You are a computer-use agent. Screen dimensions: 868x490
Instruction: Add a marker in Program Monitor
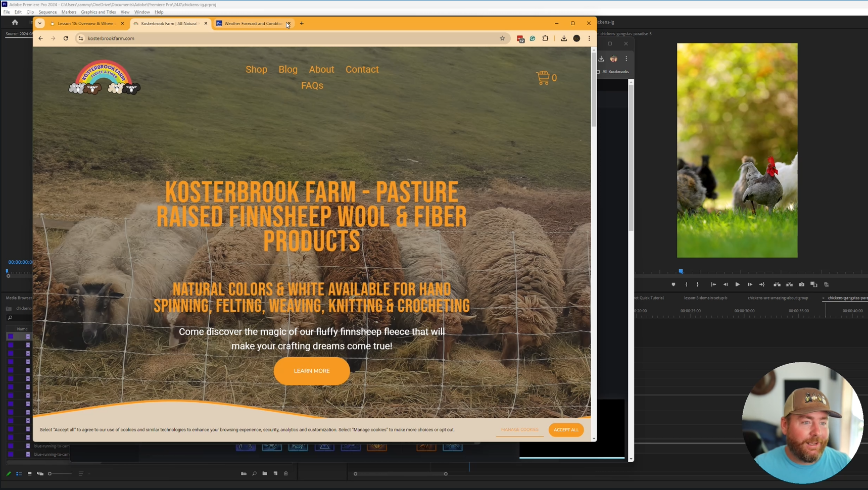click(x=673, y=284)
